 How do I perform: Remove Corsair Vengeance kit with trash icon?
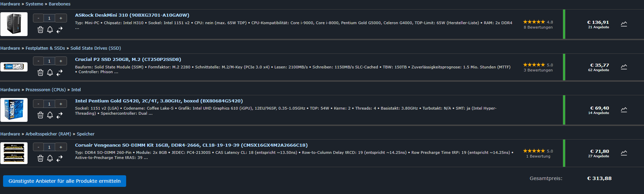pyautogui.click(x=40, y=158)
